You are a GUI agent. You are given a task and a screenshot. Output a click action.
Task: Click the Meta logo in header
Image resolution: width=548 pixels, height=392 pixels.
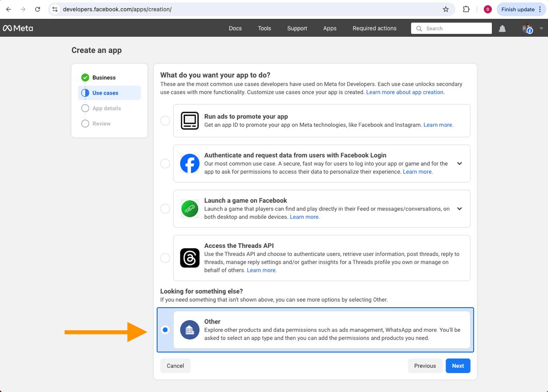click(x=18, y=28)
